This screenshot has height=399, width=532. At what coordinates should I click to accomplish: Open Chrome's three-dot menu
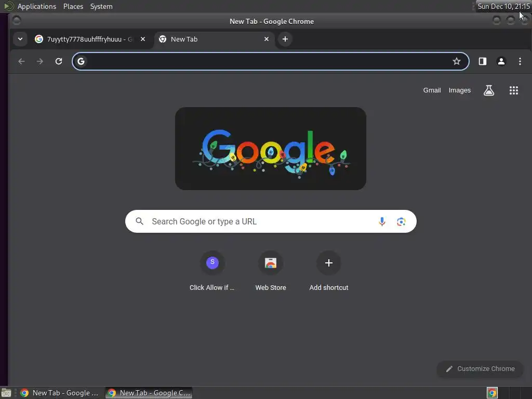[x=520, y=61]
